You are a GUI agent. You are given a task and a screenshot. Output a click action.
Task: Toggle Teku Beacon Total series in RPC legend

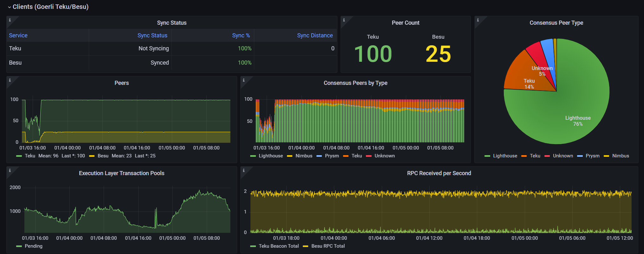[x=278, y=246]
